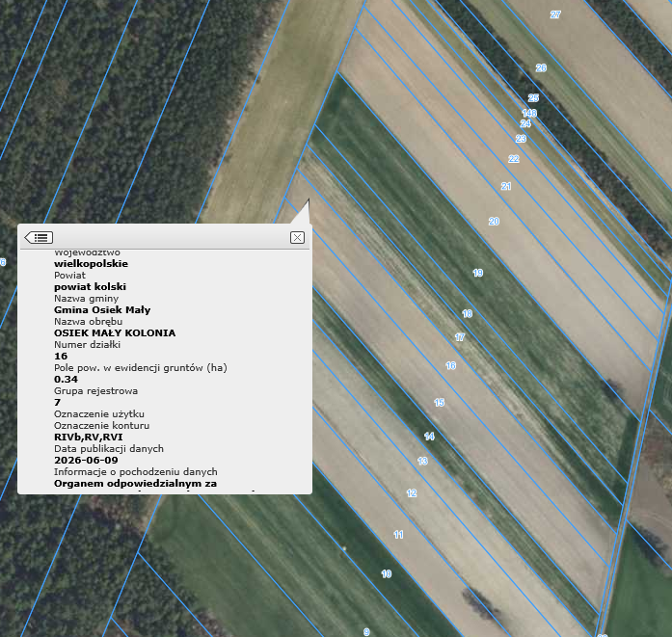This screenshot has width=672, height=637.
Task: Select parcel number 18
Action: [x=468, y=313]
